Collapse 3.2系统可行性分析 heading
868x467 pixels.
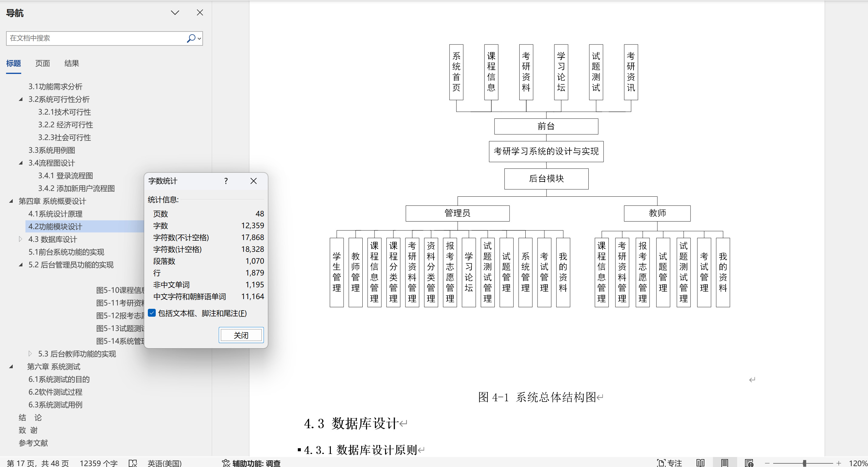[x=21, y=99]
